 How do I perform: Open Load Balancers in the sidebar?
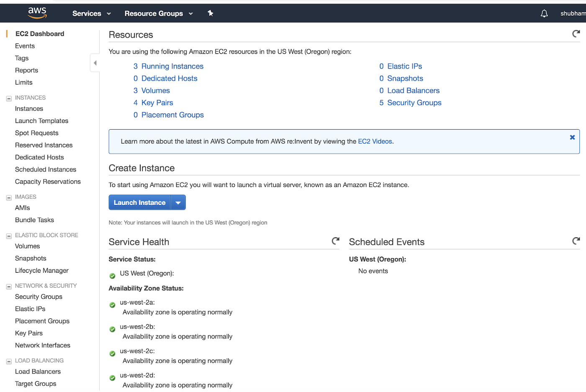tap(38, 372)
